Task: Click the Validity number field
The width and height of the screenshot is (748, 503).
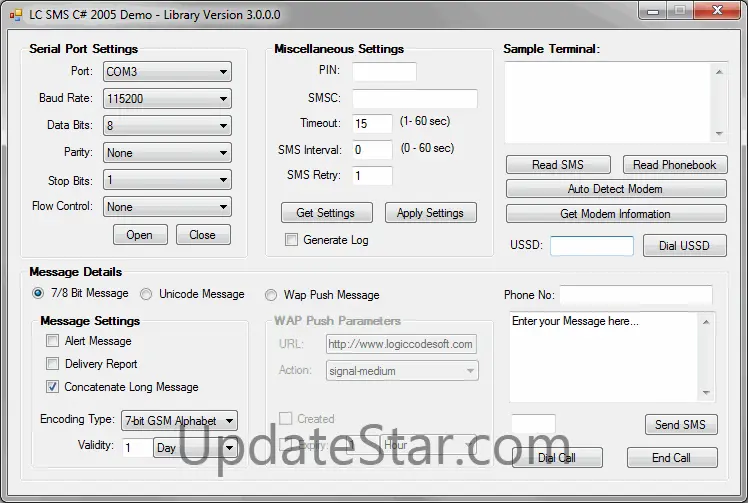Action: (x=137, y=448)
